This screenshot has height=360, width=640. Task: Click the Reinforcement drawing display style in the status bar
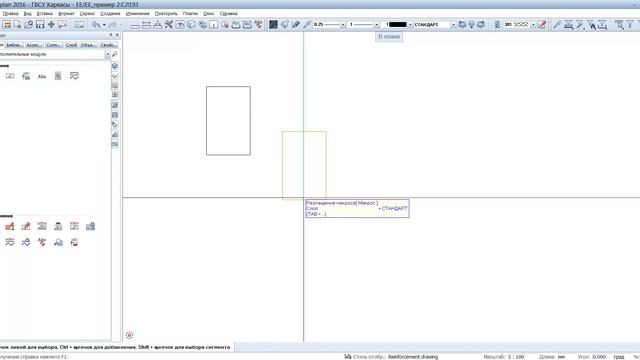413,357
